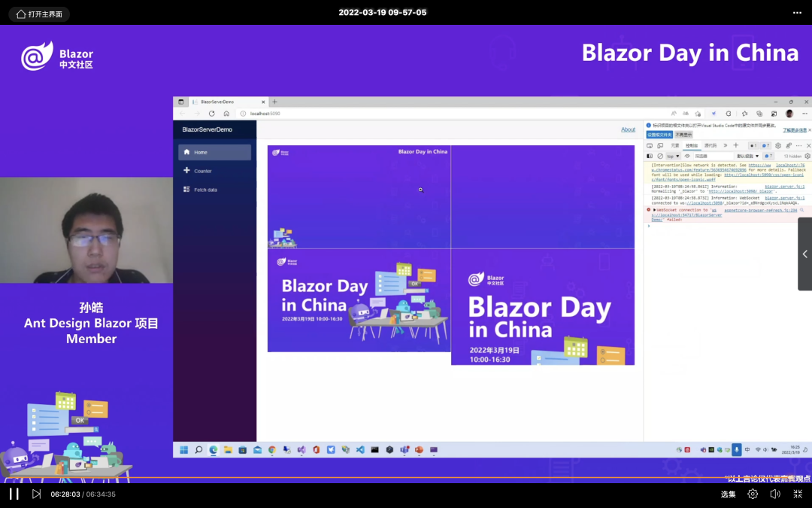Open console settings gear near 13 hidden
Image resolution: width=812 pixels, height=508 pixels.
(807, 156)
